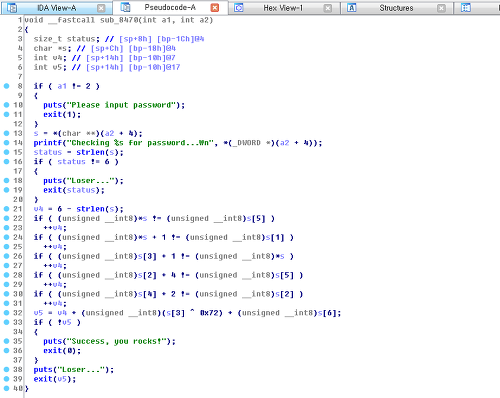Click s[2] at the start of line 28
This screenshot has height=398, width=500.
(x=147, y=275)
